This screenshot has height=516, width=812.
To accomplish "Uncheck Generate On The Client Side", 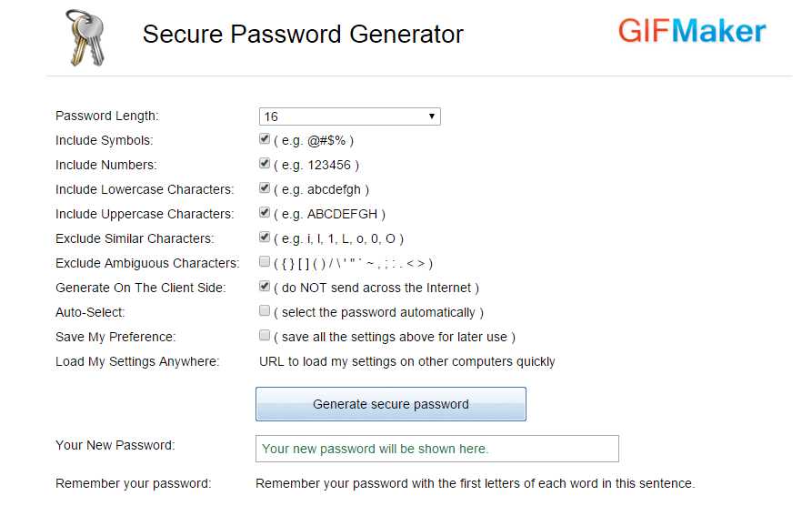I will pos(265,287).
